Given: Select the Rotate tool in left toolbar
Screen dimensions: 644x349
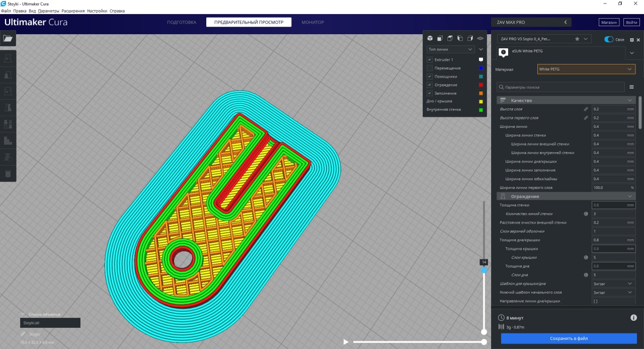Looking at the screenshot, I should 8,91.
